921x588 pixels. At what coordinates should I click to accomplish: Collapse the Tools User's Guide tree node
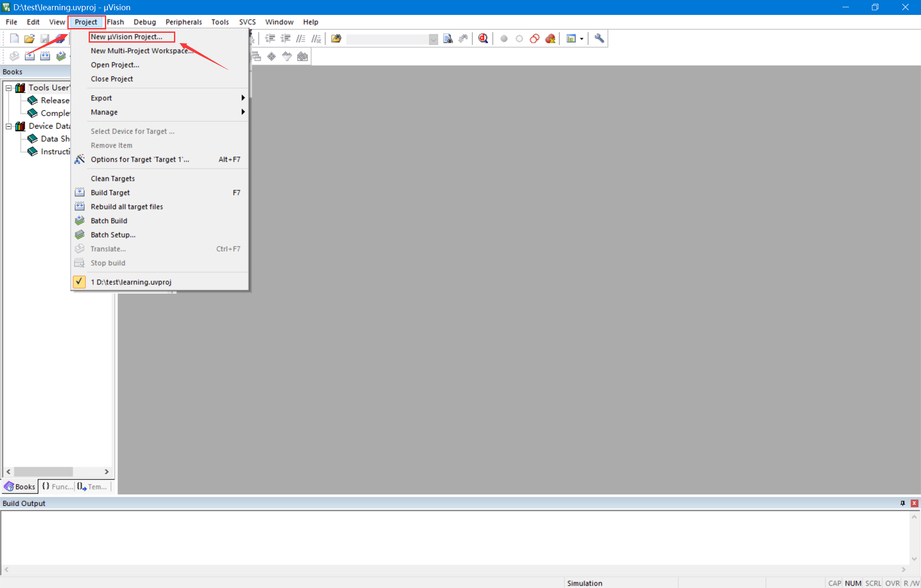(x=8, y=88)
